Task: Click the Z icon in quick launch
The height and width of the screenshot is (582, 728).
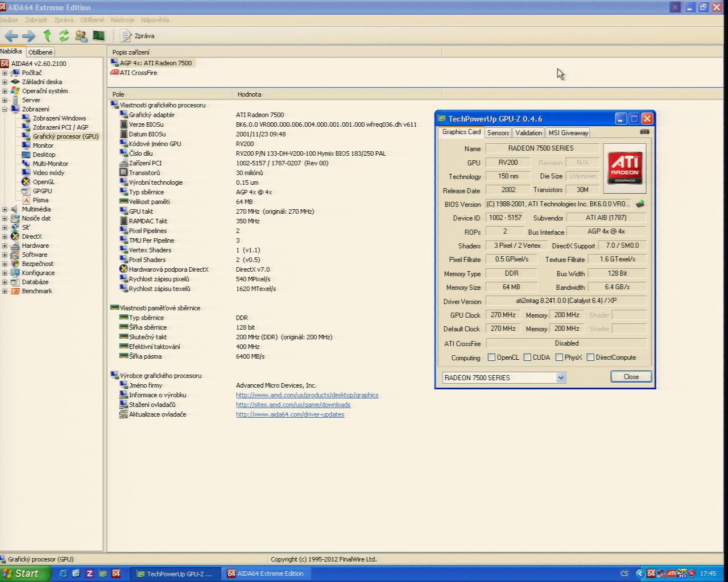Action: click(89, 573)
